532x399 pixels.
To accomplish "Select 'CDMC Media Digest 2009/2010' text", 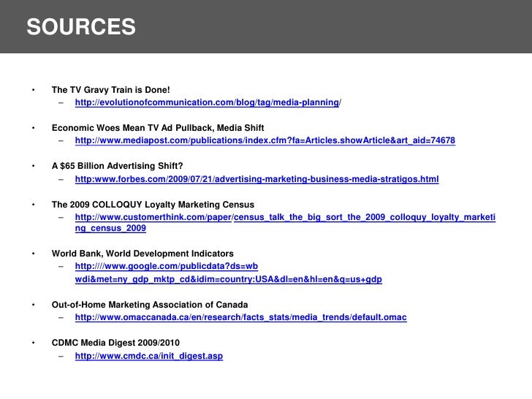I will click(x=115, y=343).
